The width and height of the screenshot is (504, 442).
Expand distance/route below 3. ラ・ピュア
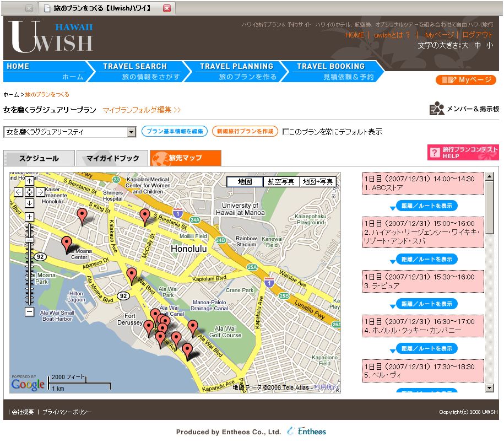coord(426,304)
